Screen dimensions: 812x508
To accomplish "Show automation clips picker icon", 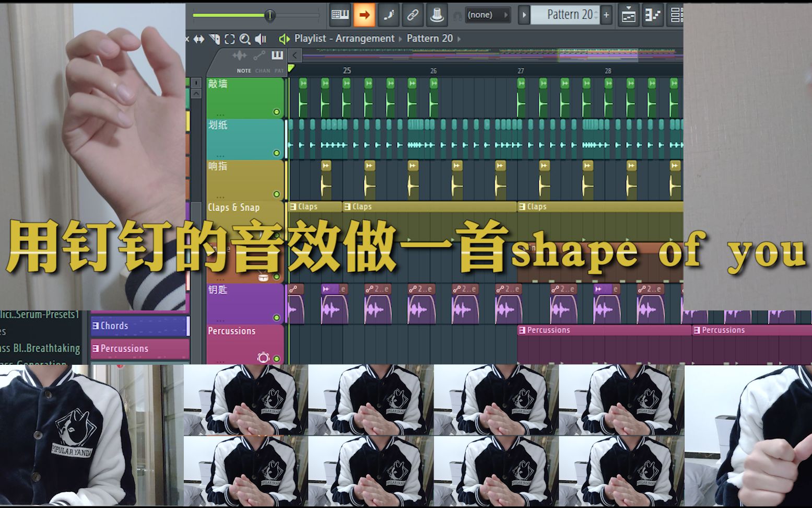I will 259,55.
